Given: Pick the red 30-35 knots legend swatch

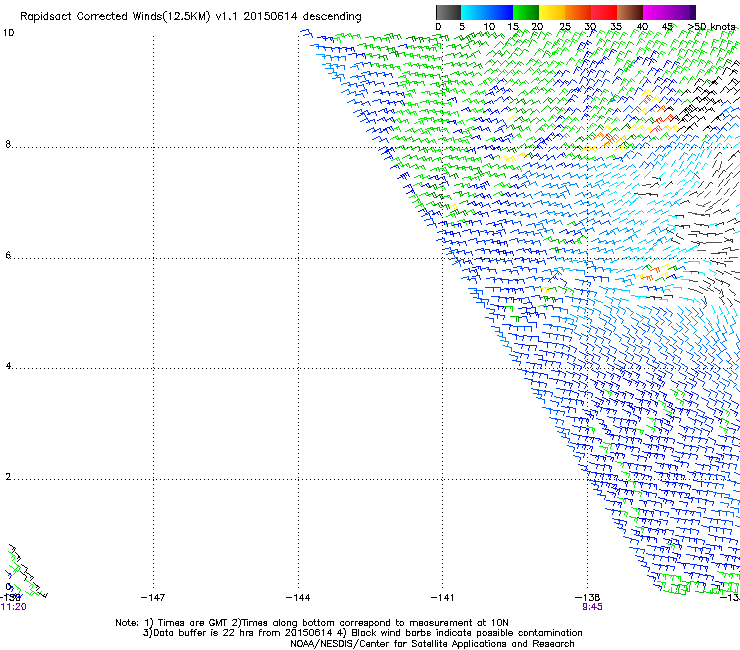Looking at the screenshot, I should pyautogui.click(x=604, y=12).
